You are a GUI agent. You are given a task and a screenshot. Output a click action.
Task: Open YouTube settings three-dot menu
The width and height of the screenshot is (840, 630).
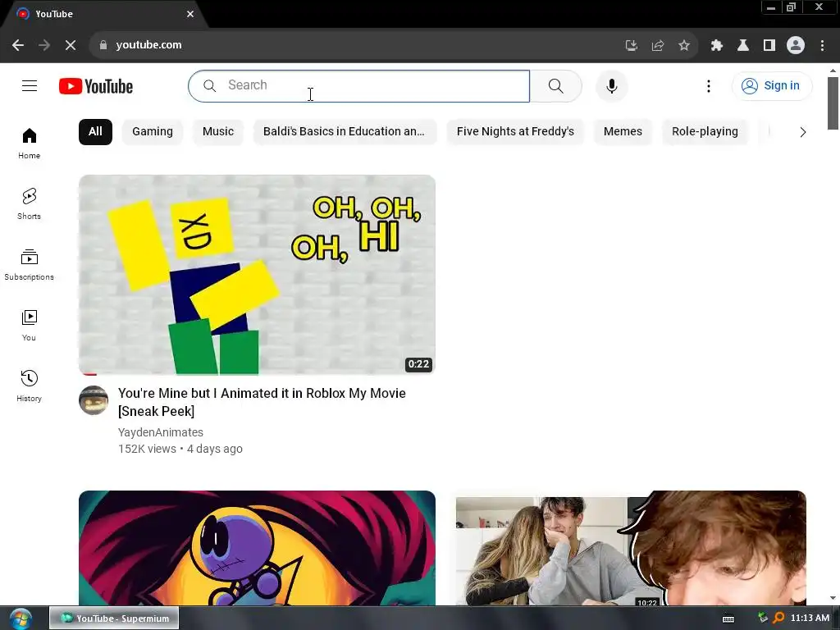708,85
